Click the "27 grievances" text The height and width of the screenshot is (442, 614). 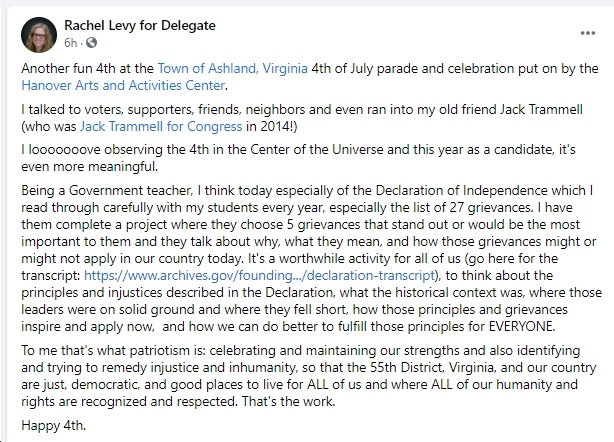[491, 207]
